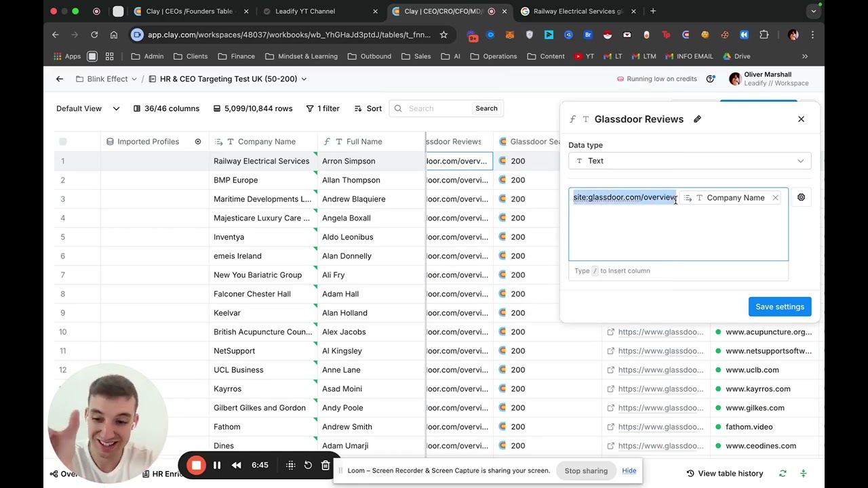Viewport: 868px width, 488px height.
Task: Click the table Search input field
Action: pyautogui.click(x=437, y=108)
